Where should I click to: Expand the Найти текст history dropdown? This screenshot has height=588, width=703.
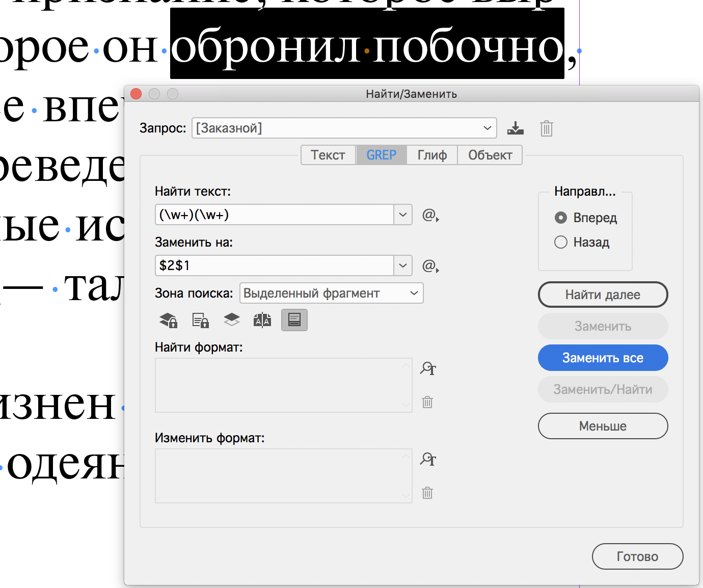pyautogui.click(x=402, y=215)
